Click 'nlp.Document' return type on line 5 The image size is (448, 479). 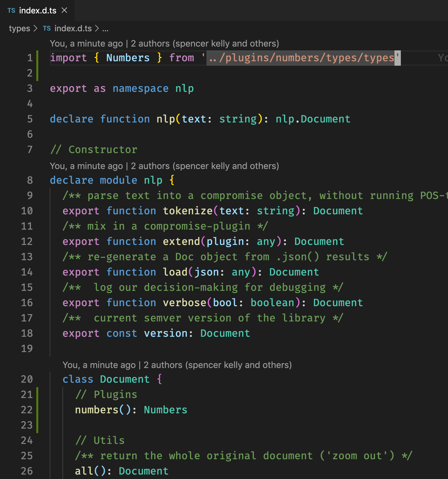click(x=313, y=119)
